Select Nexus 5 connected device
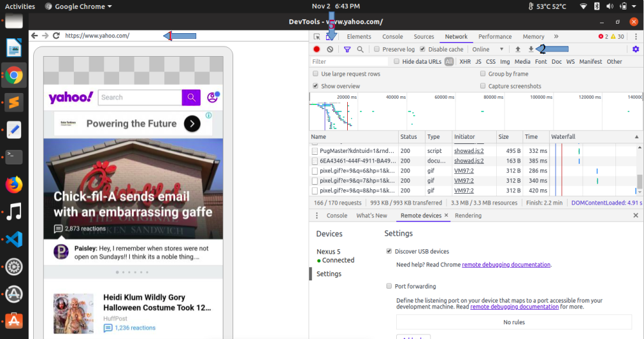The image size is (644, 339). pos(335,256)
